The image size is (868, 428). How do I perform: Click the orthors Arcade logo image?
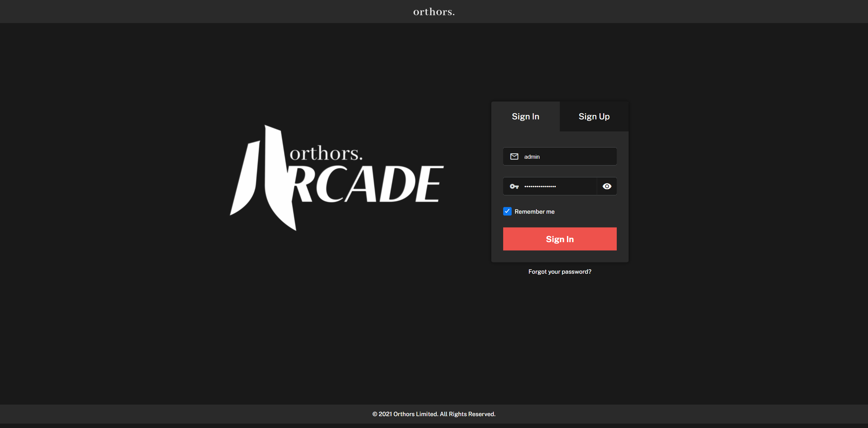pyautogui.click(x=337, y=178)
